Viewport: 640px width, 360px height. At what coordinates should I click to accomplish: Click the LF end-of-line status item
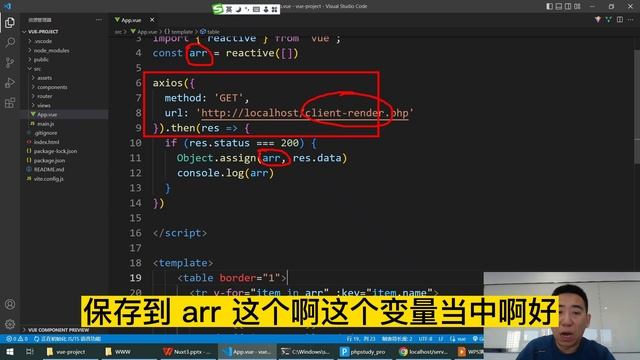[441, 339]
